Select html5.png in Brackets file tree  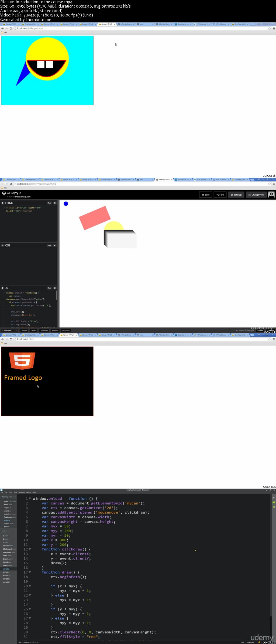click(x=7, y=562)
